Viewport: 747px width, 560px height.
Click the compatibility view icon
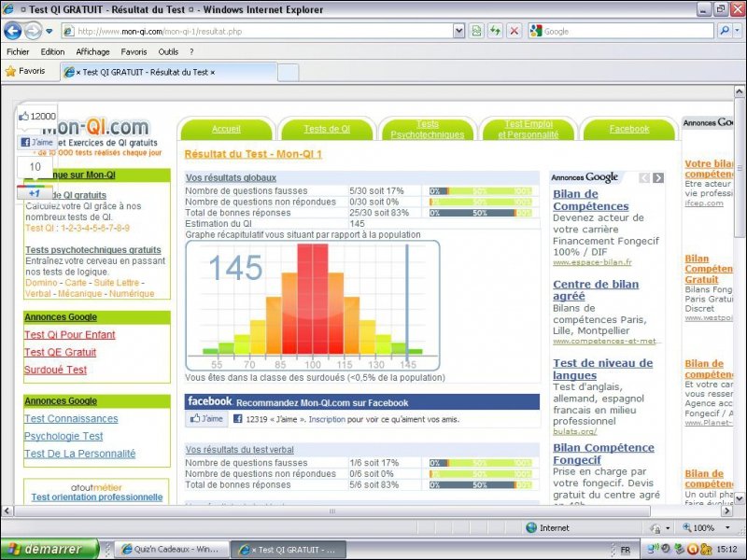point(477,31)
